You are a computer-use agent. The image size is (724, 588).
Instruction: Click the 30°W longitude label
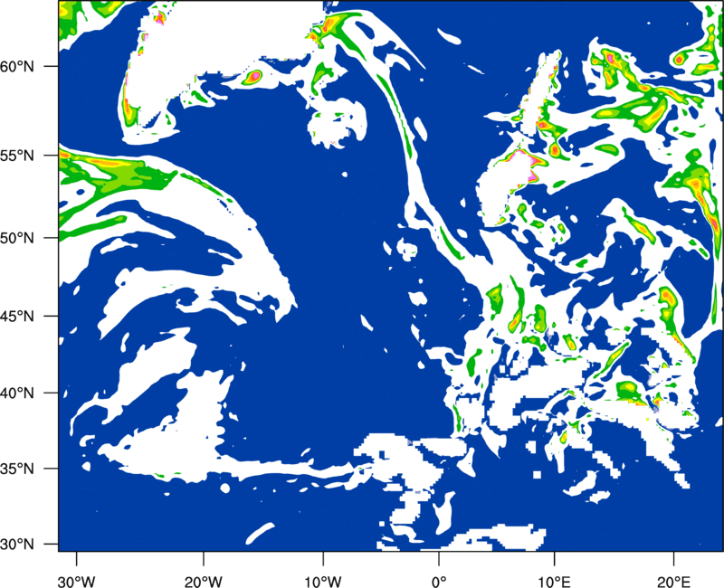pyautogui.click(x=76, y=582)
